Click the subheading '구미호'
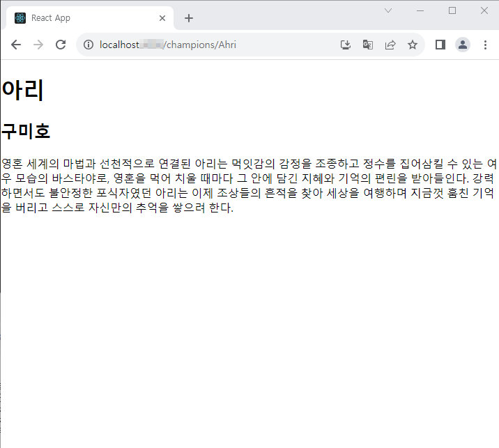499x448 pixels. click(x=26, y=131)
